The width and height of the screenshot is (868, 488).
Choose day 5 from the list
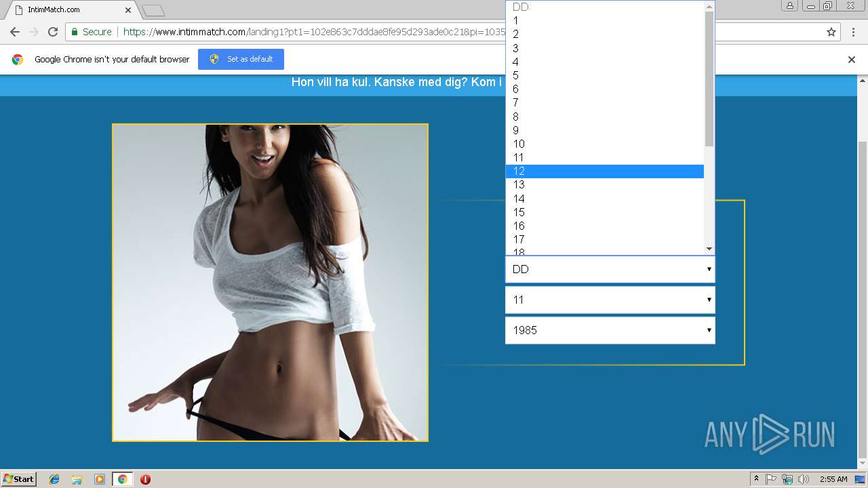pyautogui.click(x=604, y=75)
